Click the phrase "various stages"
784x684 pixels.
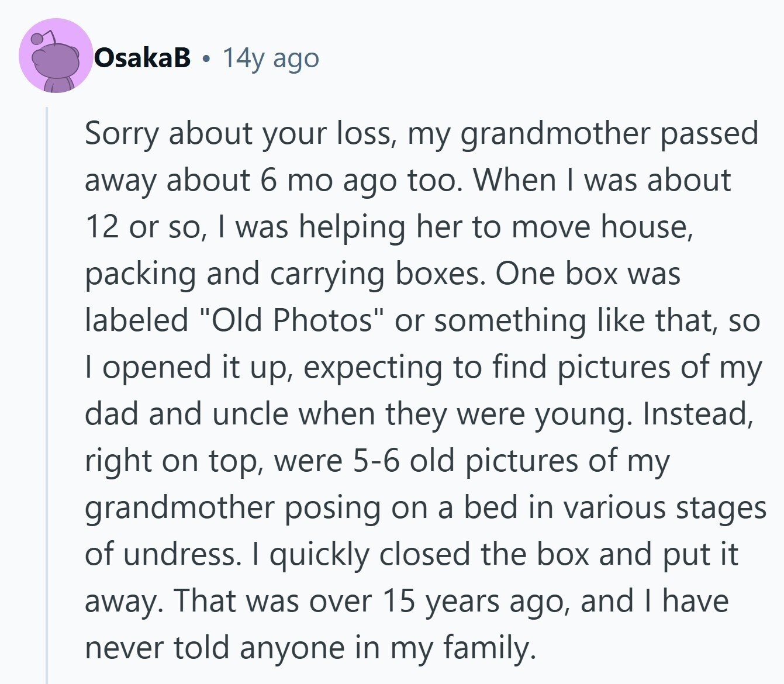(x=665, y=507)
